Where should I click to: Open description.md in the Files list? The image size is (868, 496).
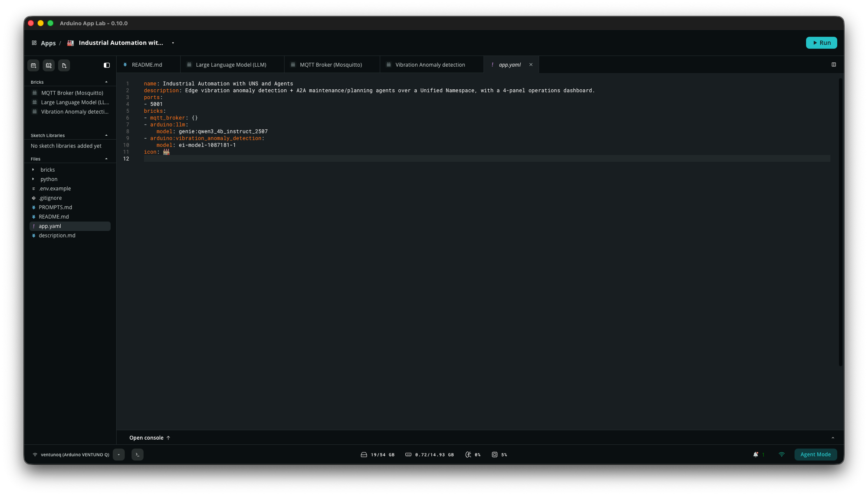click(57, 236)
